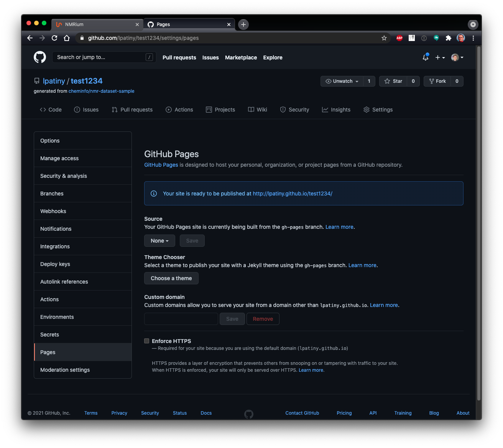Open the Actions tab of the repository
The image size is (503, 448).
point(179,110)
